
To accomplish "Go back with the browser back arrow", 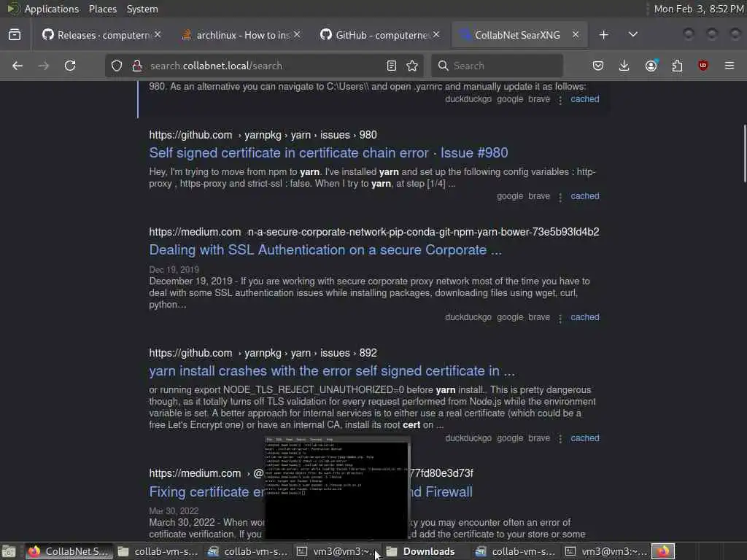I will 18,66.
